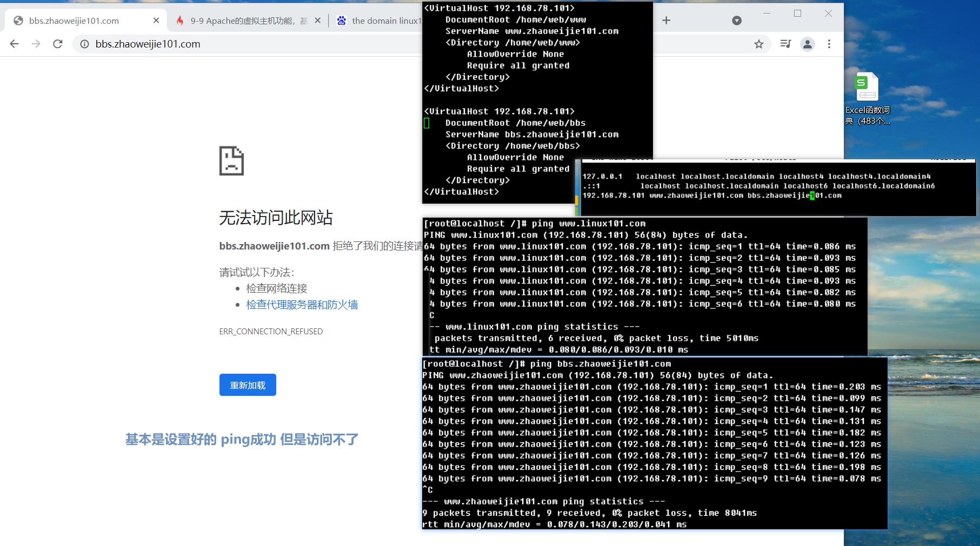The width and height of the screenshot is (980, 546).
Task: Close the 9-9 Apache tab
Action: (x=318, y=21)
